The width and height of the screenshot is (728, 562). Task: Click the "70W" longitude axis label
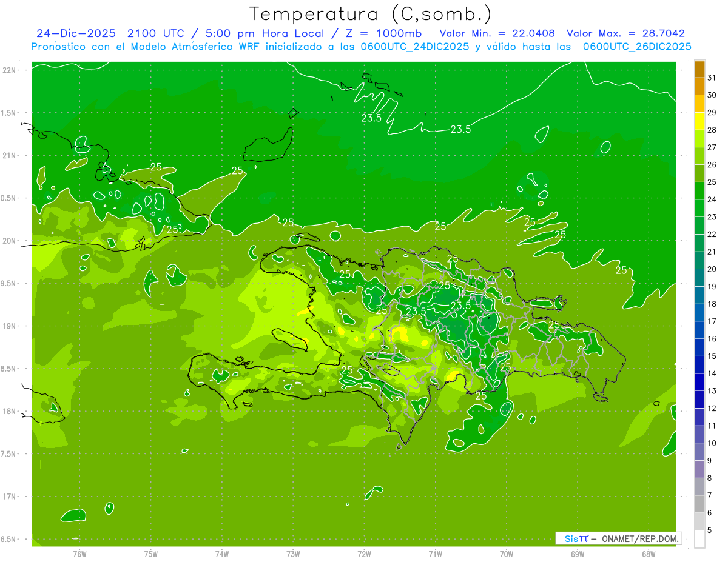point(507,554)
